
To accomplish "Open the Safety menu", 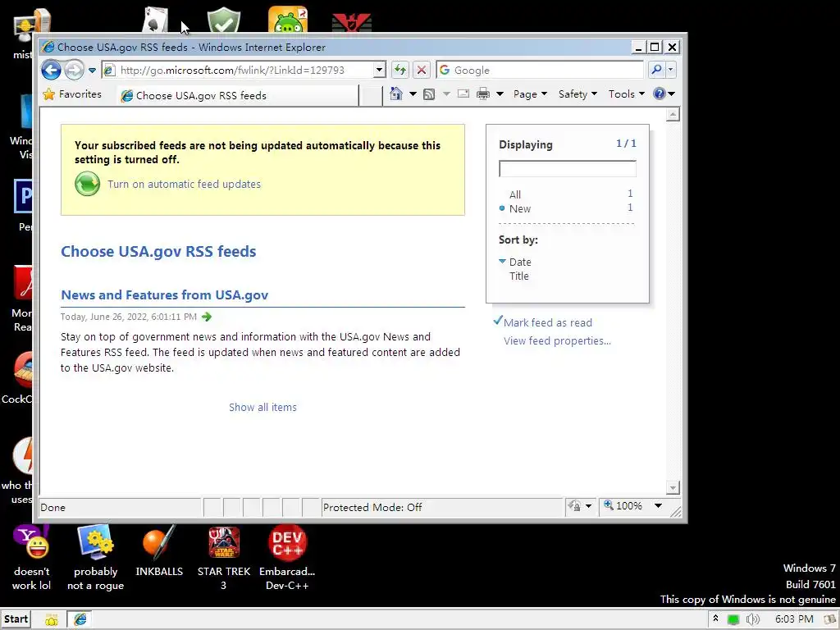I will (x=577, y=94).
